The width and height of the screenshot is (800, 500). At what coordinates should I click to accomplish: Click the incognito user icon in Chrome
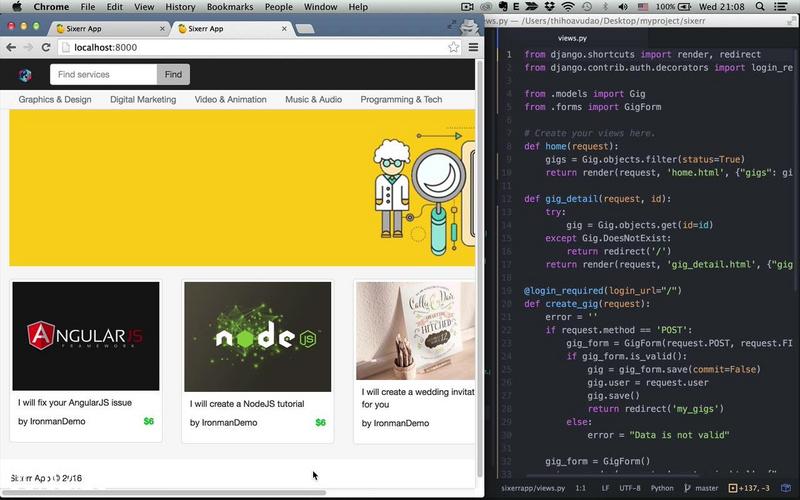click(x=469, y=26)
